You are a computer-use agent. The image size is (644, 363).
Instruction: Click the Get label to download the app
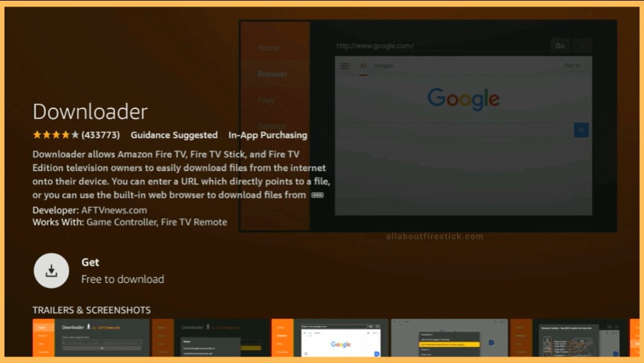click(x=90, y=262)
